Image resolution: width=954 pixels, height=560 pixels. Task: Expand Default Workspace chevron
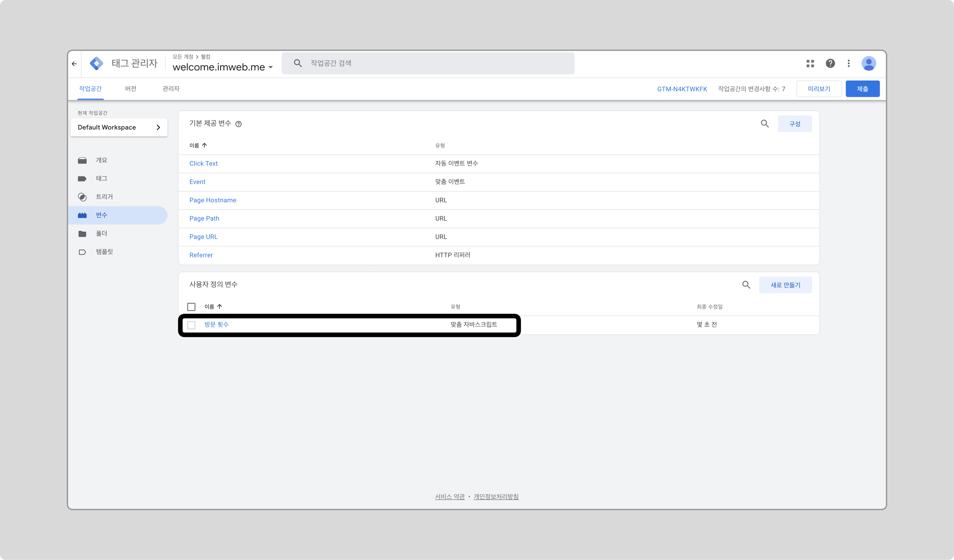tap(158, 128)
